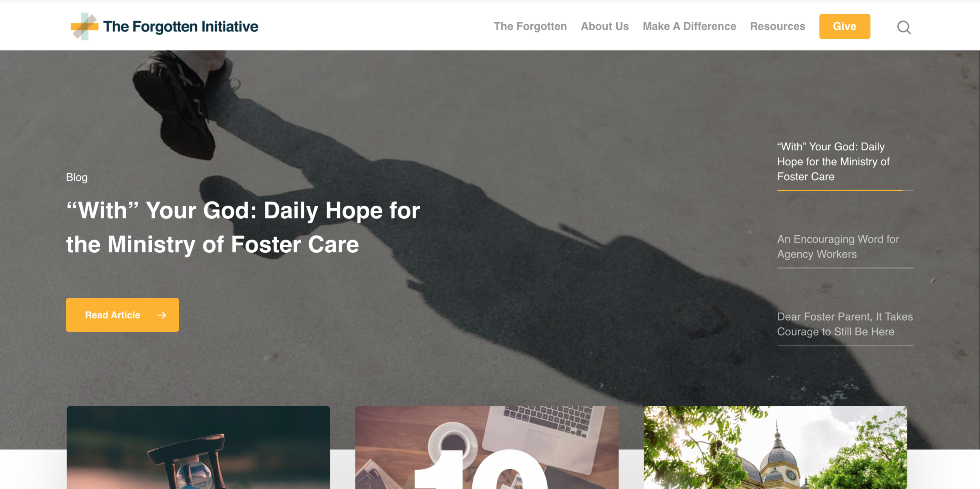Click the Read Article button text
The width and height of the screenshot is (980, 489).
click(x=113, y=315)
